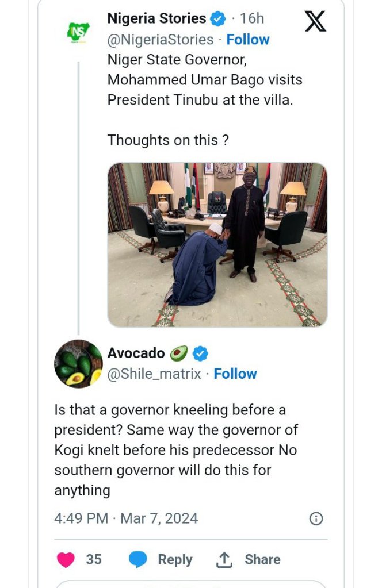Viewport: 382px width, 588px height.
Task: Open the Nigeria Stories display name
Action: 156,18
